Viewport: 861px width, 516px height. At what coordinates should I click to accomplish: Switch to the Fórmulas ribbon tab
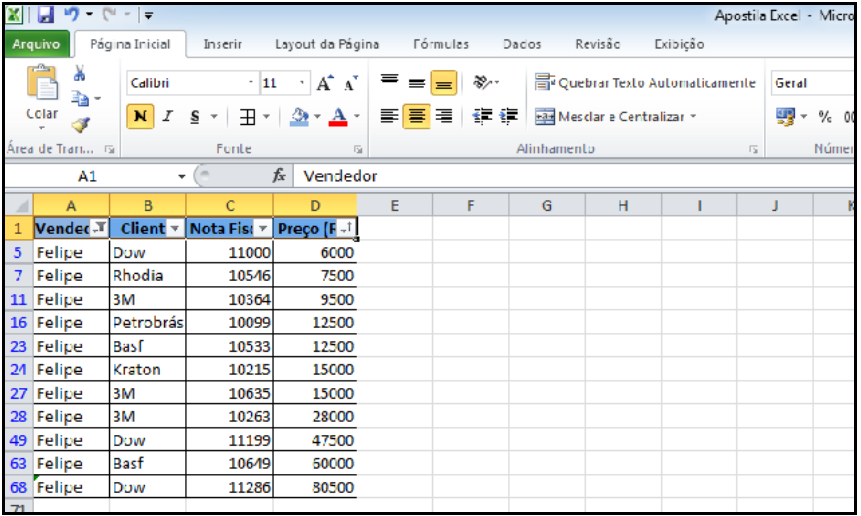440,44
